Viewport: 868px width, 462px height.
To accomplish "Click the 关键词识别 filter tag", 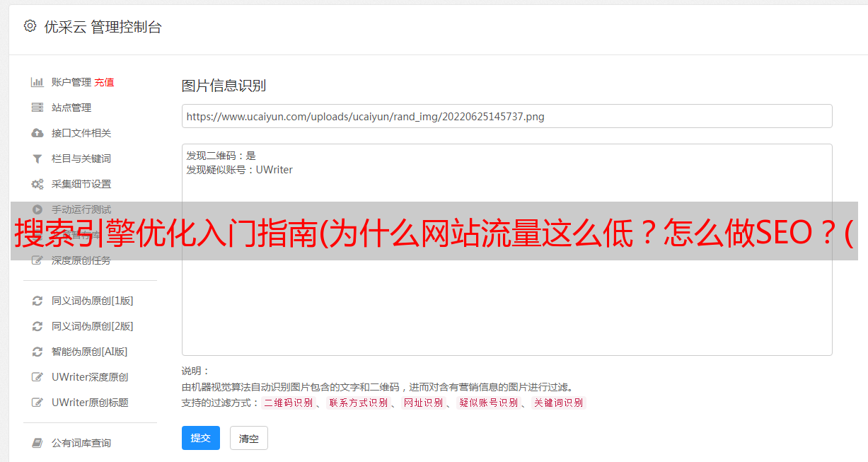I will 558,403.
